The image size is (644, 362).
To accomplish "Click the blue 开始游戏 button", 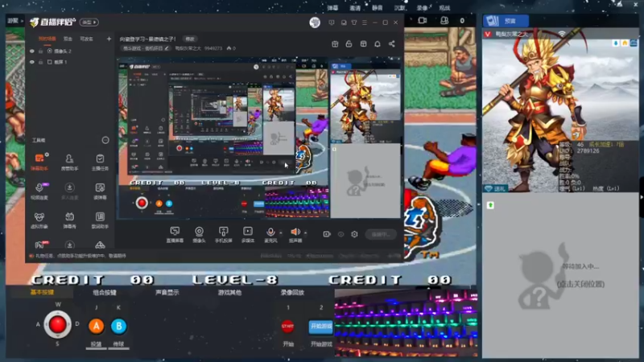I will (320, 327).
